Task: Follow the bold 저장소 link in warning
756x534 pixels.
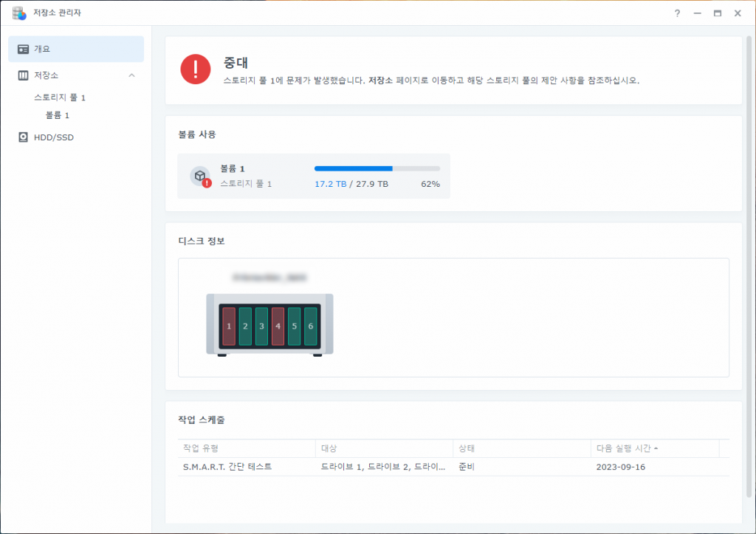Action: click(380, 81)
